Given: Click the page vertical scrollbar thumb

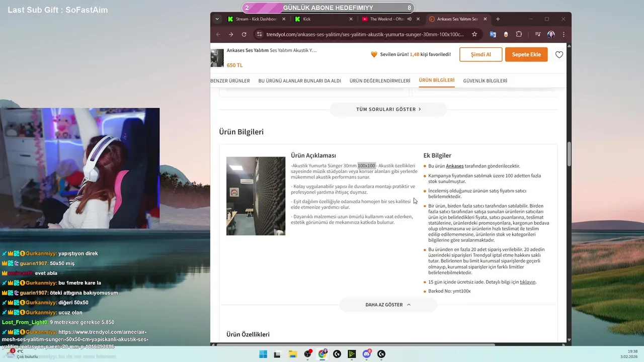Looking at the screenshot, I should pyautogui.click(x=569, y=154).
